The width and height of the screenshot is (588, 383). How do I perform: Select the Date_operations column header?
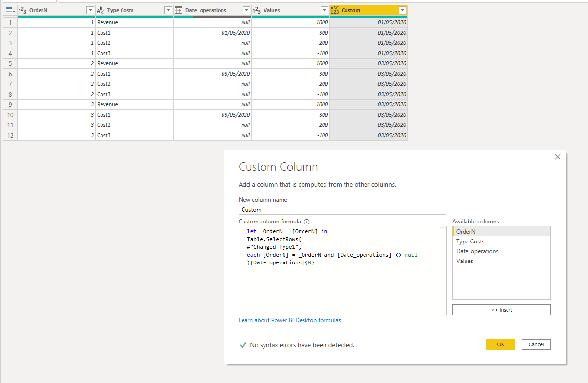click(212, 10)
